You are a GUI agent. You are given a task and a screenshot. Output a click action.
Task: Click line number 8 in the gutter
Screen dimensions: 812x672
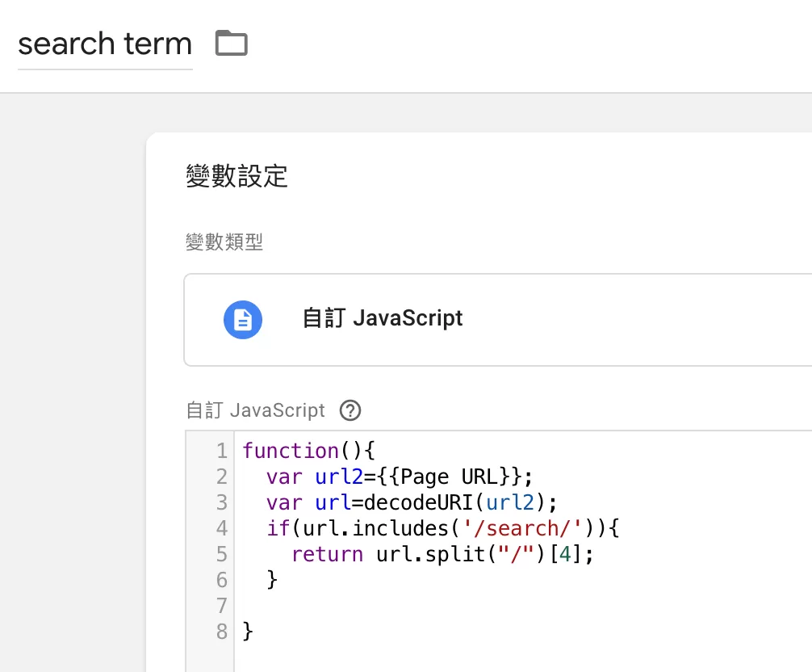click(222, 632)
